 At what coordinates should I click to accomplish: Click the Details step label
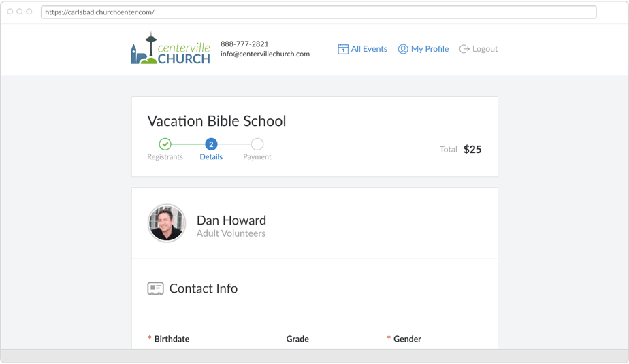211,157
